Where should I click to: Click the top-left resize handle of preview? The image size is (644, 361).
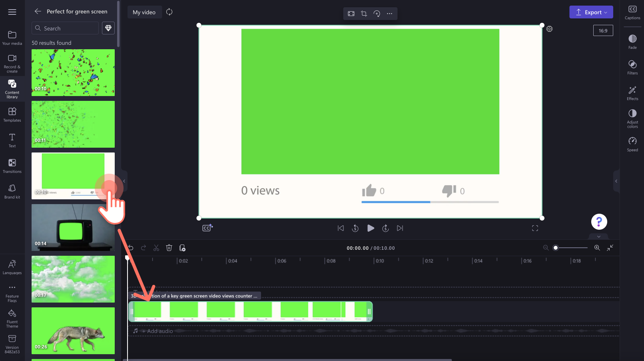199,25
